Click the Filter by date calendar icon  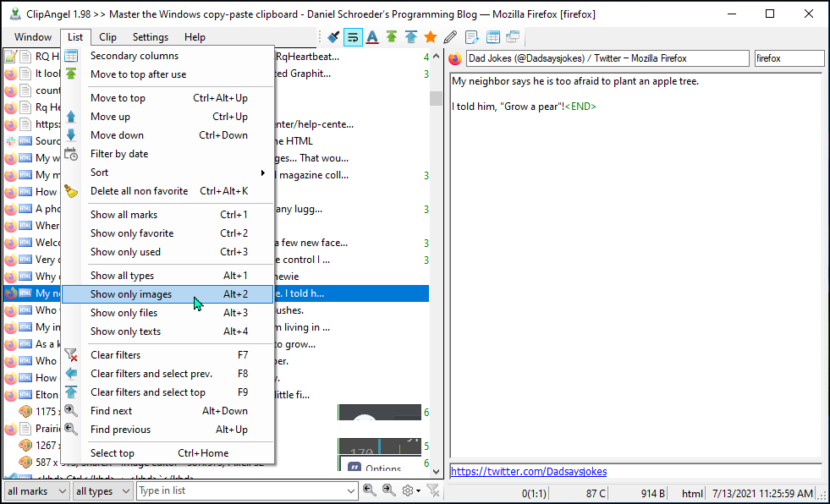pos(71,154)
